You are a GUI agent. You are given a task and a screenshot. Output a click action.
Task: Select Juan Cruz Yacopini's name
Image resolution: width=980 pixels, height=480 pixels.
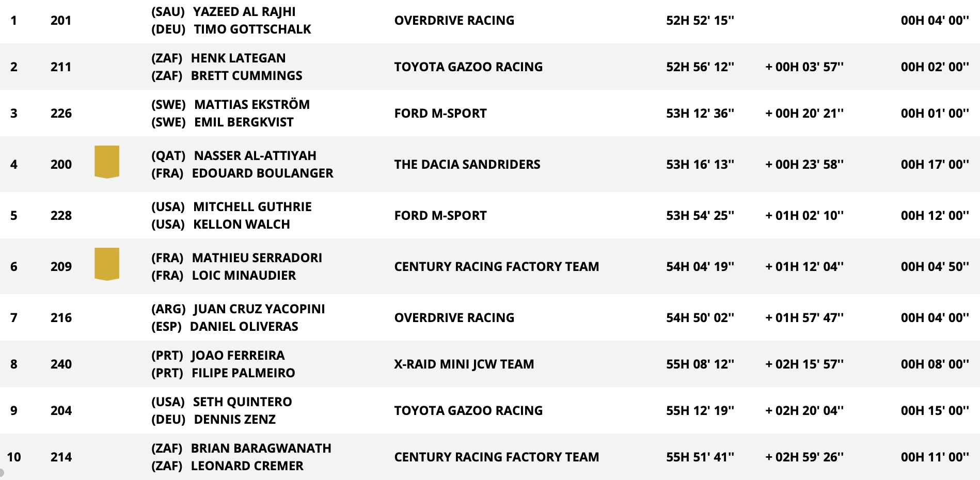[x=259, y=309]
